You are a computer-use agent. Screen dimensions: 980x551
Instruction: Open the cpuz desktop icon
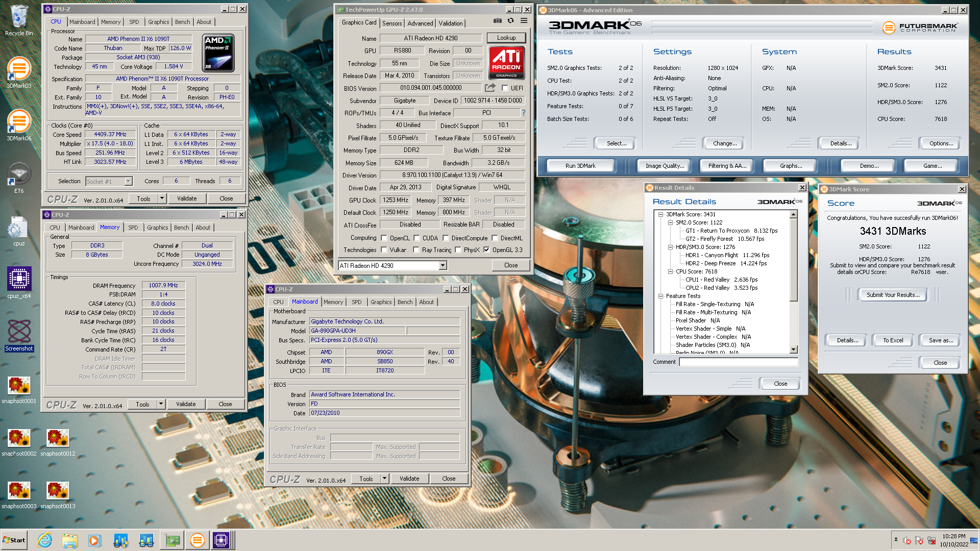(19, 231)
